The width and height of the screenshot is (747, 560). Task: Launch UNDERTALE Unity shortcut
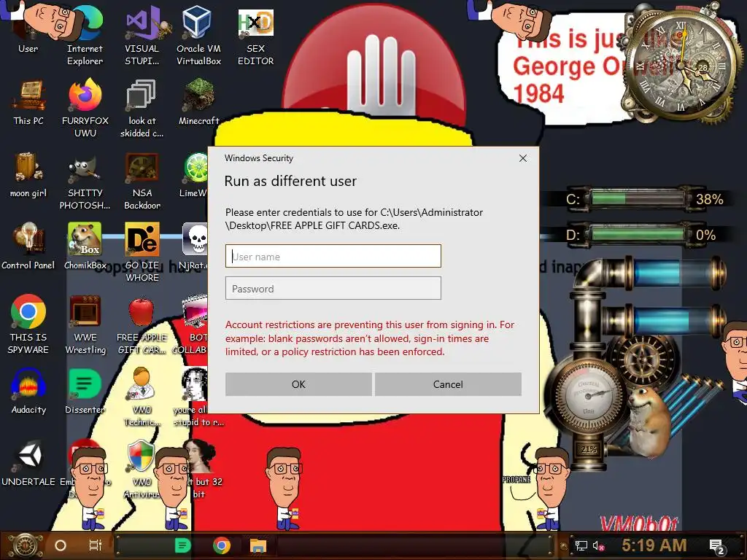pyautogui.click(x=28, y=463)
